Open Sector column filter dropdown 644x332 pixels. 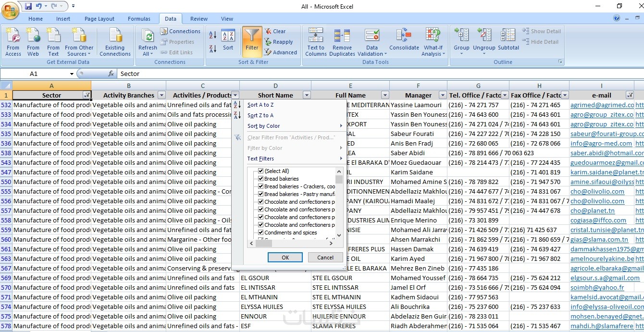pyautogui.click(x=87, y=95)
